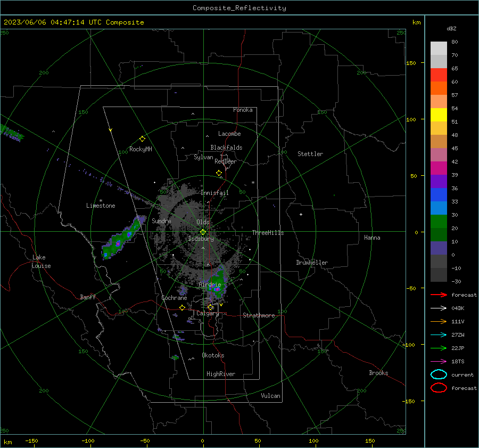Click the white 04DK arrow in legend
The width and height of the screenshot is (479, 448).
[x=439, y=308]
